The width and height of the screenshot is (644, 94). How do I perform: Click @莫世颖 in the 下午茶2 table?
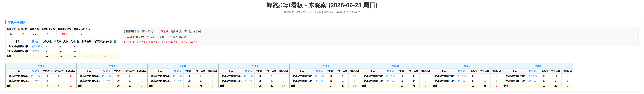(320, 76)
